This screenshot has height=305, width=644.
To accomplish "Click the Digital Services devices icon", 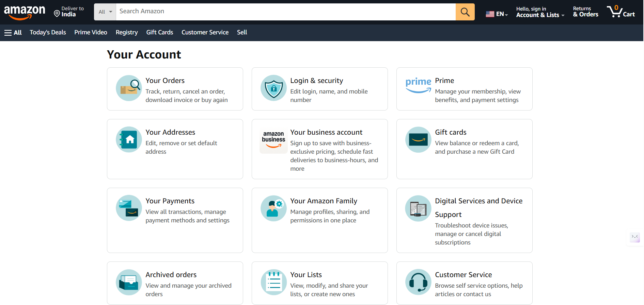I will (418, 208).
